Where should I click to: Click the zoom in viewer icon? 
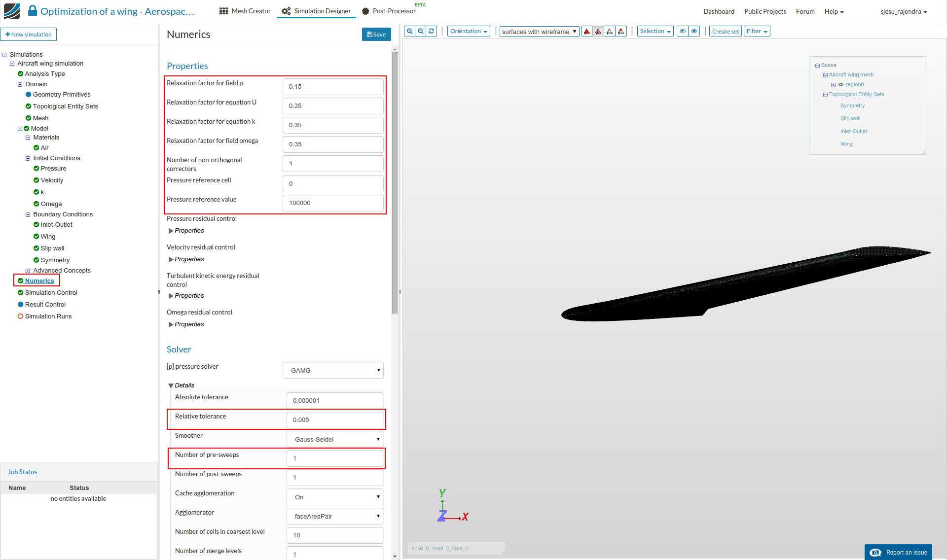409,31
